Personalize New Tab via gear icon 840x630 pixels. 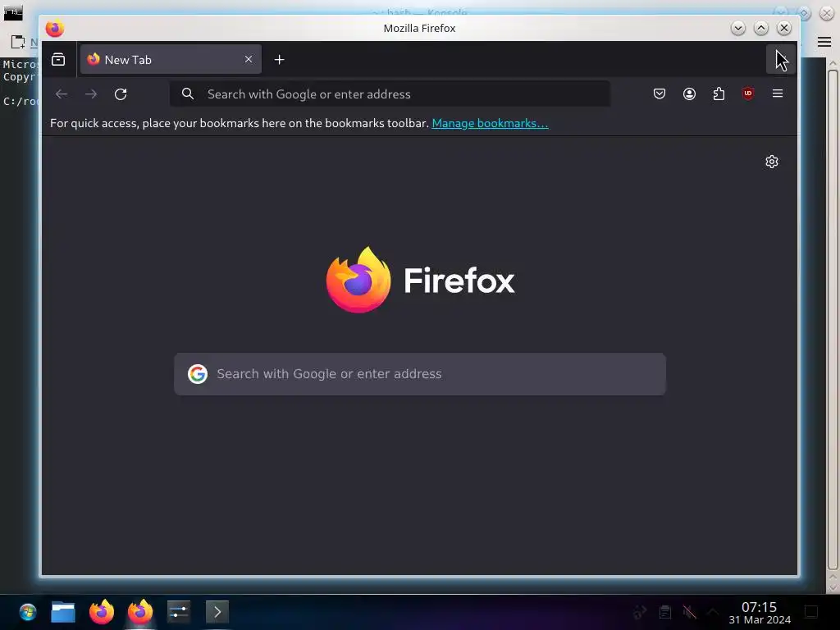771,162
